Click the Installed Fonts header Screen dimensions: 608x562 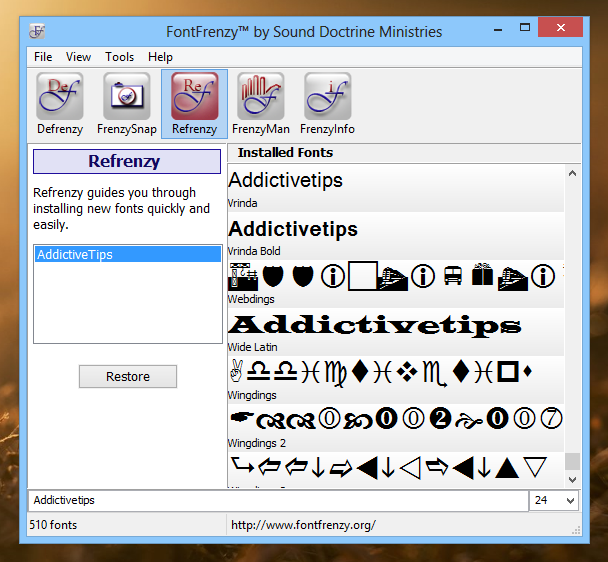coord(285,152)
